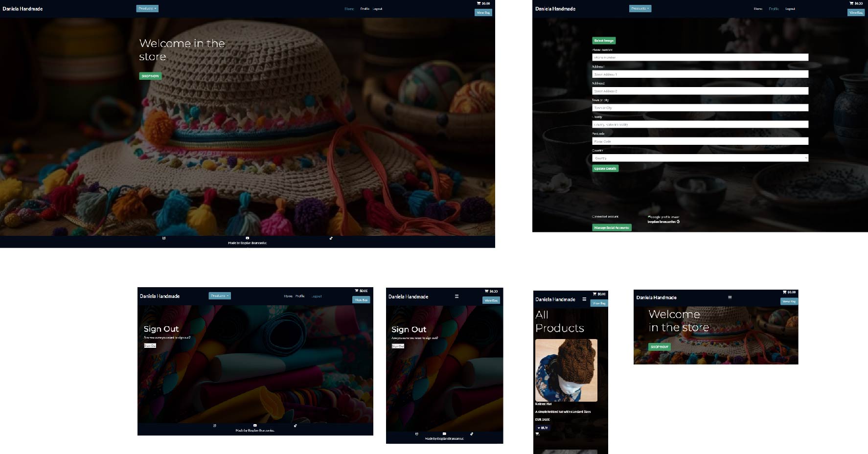Open the shopping cart icon in the navbar

(x=479, y=3)
